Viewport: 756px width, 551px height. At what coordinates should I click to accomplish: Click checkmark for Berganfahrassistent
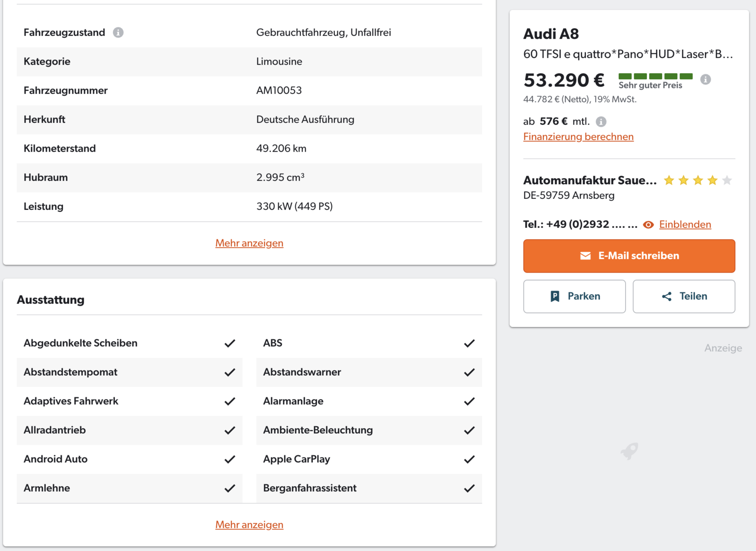(469, 488)
